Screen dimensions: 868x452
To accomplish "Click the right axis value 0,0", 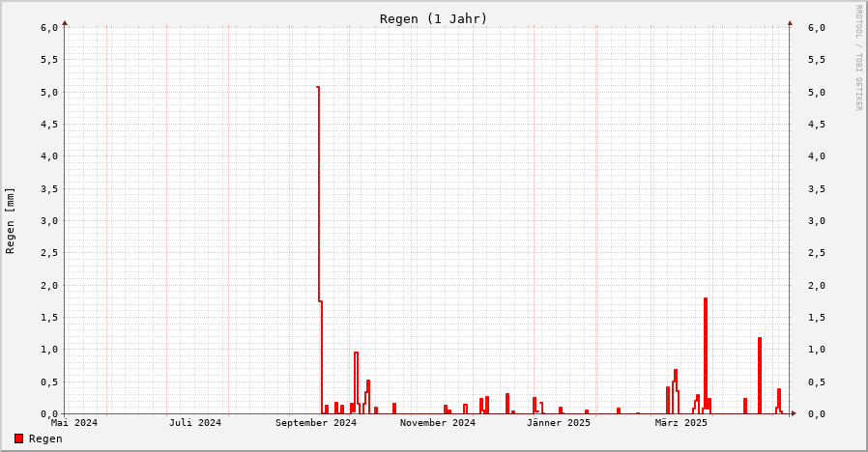I will tap(817, 413).
